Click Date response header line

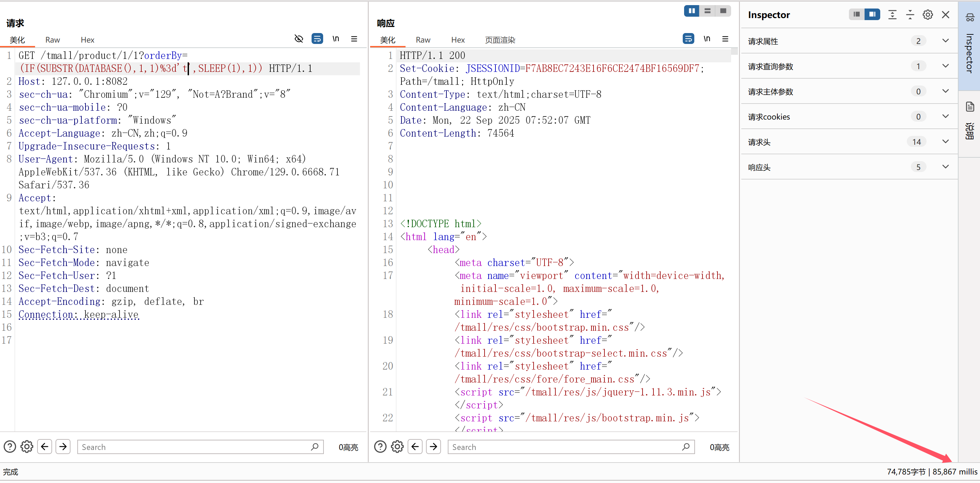coord(495,120)
